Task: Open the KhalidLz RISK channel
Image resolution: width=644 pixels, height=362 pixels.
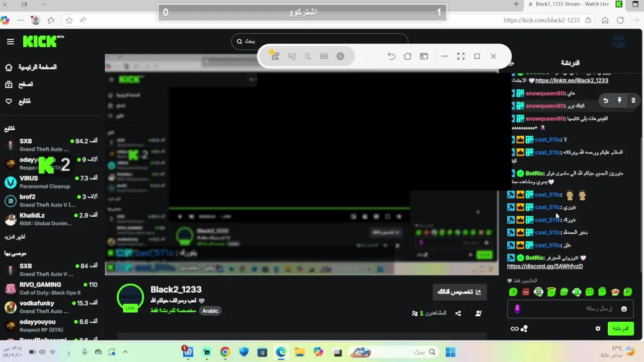Action: pos(50,219)
